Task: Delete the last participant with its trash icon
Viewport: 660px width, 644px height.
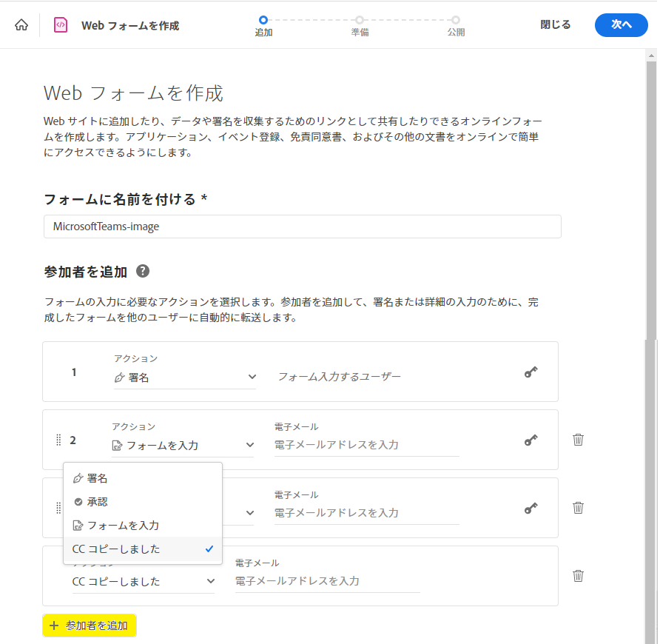Action: pyautogui.click(x=578, y=575)
